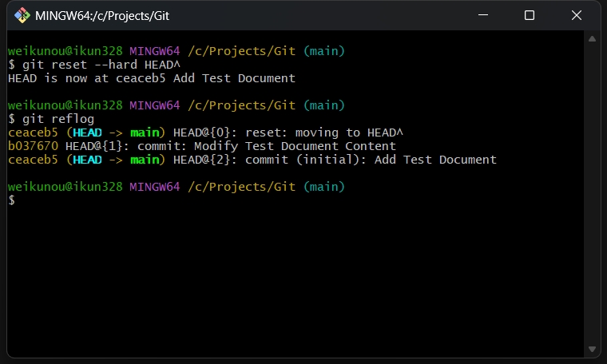Close the MINGW64 terminal window
This screenshot has height=364, width=607.
[x=577, y=15]
